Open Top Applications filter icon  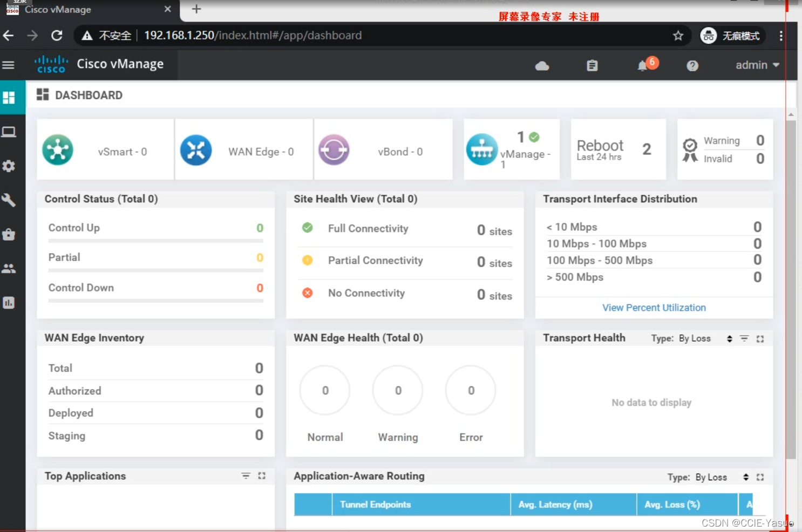point(246,476)
